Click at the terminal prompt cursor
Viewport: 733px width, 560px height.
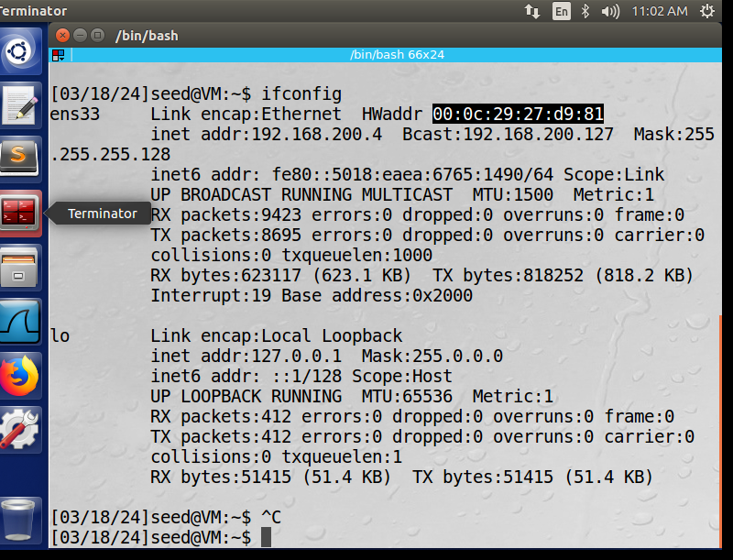[266, 537]
